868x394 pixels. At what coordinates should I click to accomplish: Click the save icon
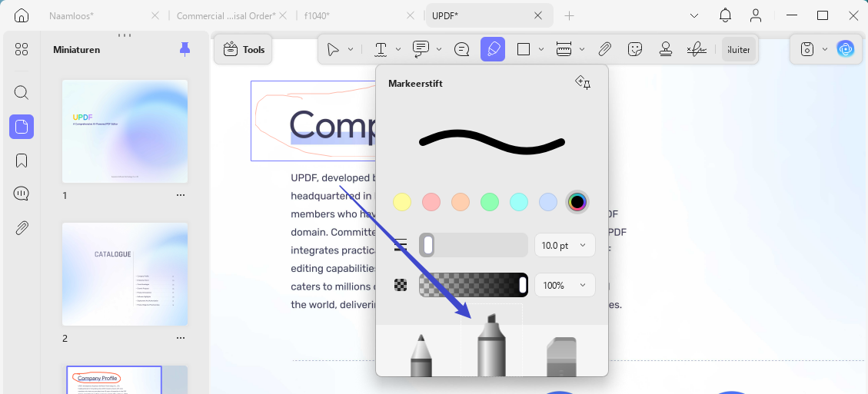tap(808, 49)
